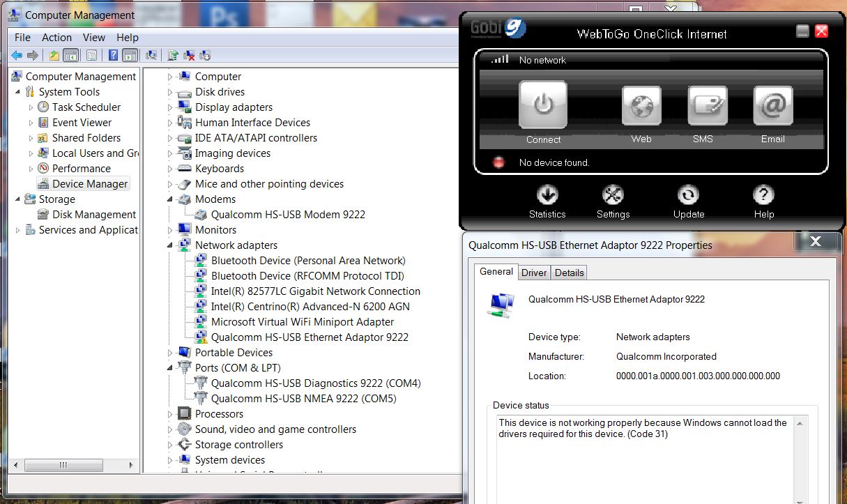
Task: Open the Action menu
Action: [x=56, y=38]
